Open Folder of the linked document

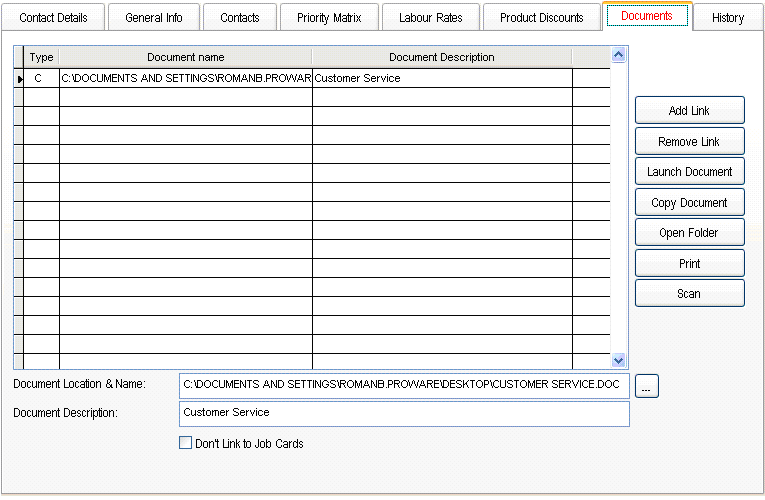pos(689,233)
